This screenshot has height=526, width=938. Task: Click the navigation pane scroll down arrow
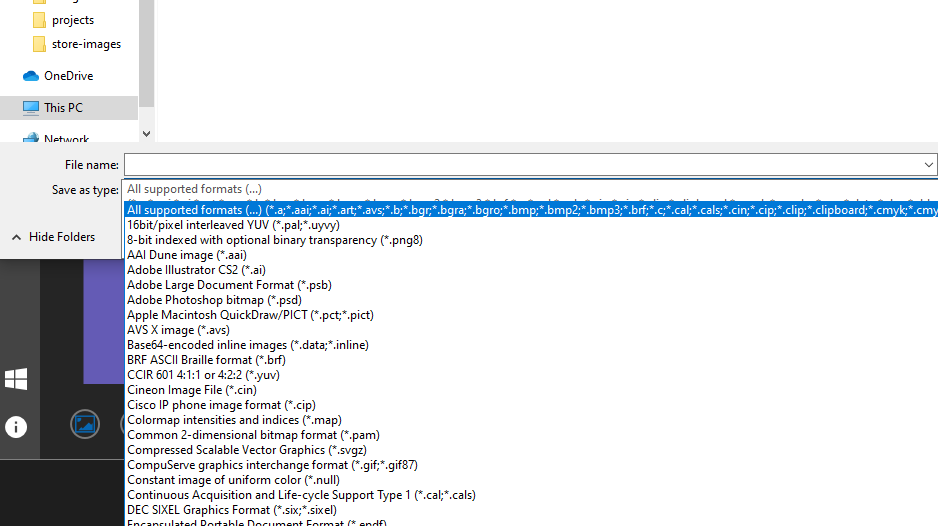[146, 133]
